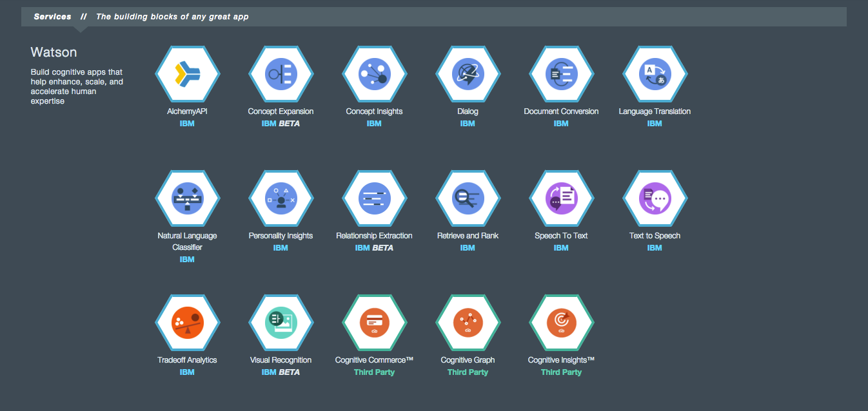Screen dimensions: 868x411
Task: Click the Relationship Extraction label
Action: pyautogui.click(x=374, y=236)
